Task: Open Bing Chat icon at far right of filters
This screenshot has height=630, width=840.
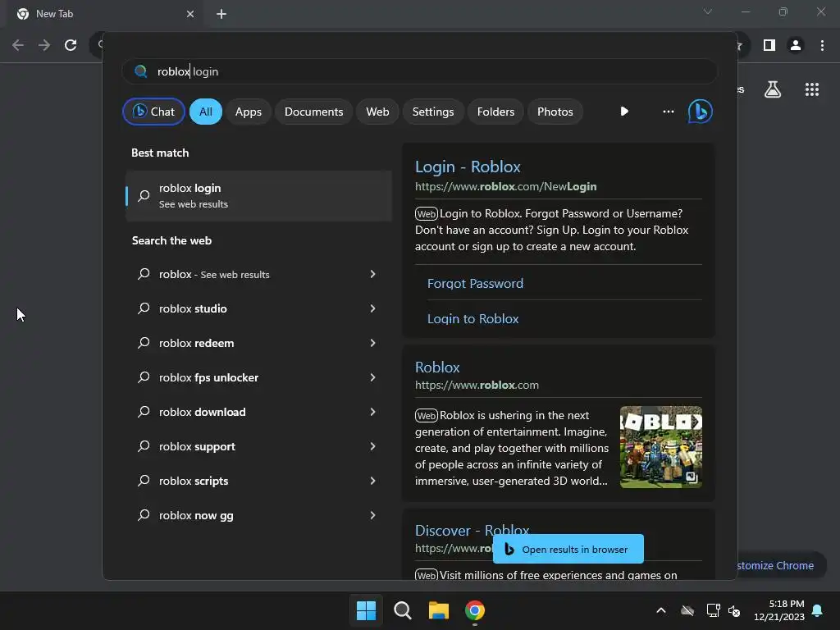Action: [700, 112]
